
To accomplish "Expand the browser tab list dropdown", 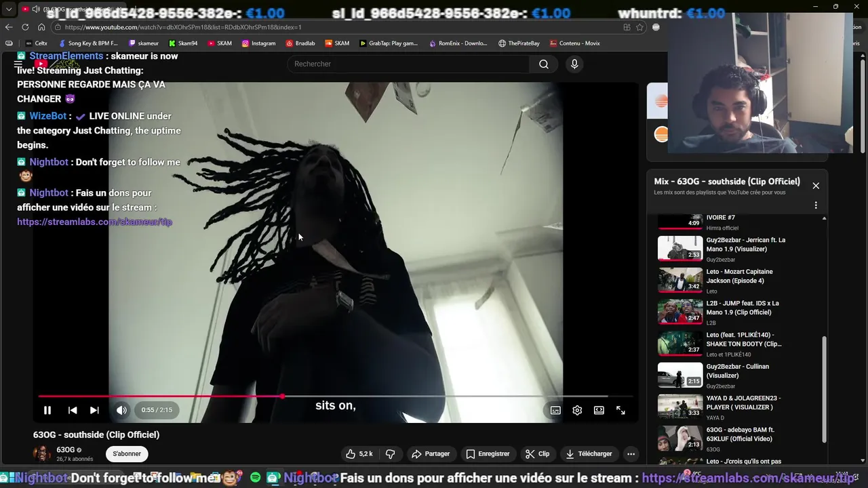I will point(9,9).
